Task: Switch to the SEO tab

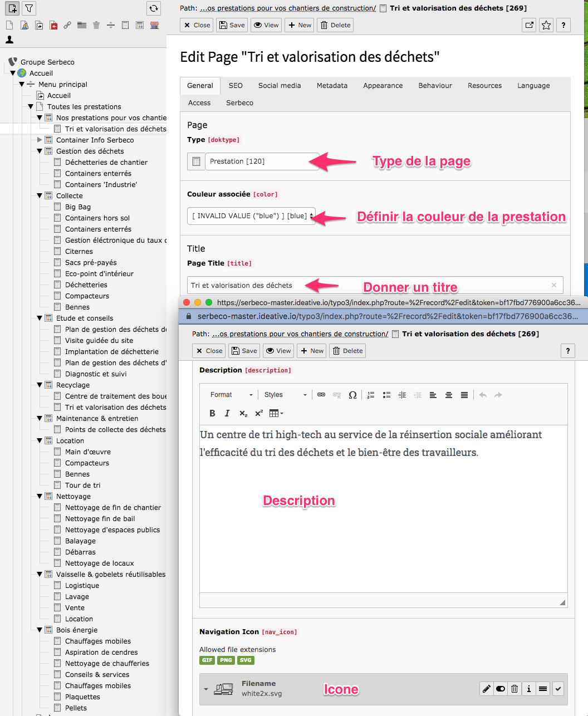Action: click(x=236, y=86)
